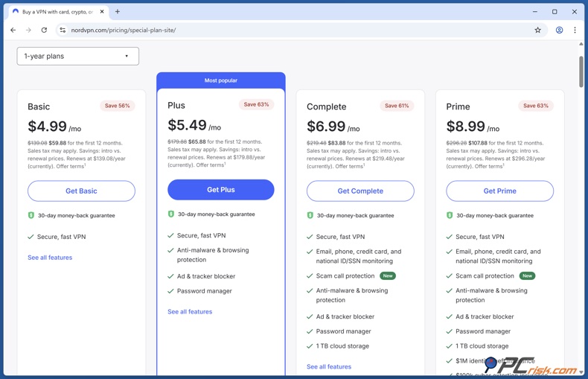Click Plus plan 'Password manager' feature
The image size is (588, 379).
pos(205,291)
